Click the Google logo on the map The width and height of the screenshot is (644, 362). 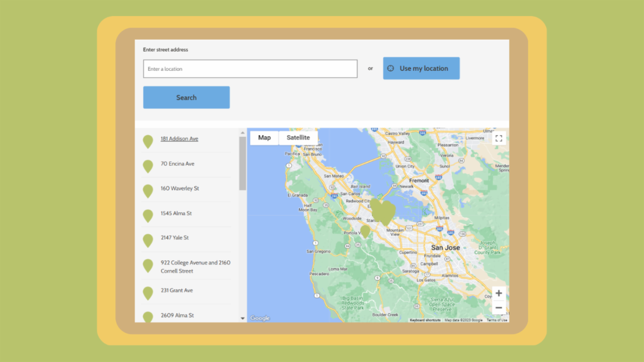[260, 318]
